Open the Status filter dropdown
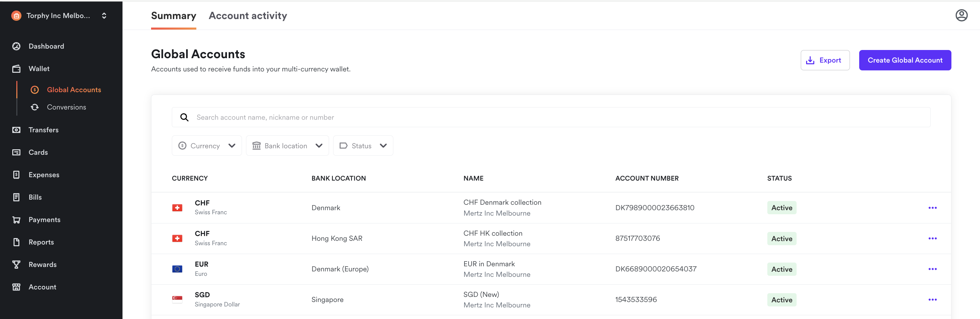 click(x=362, y=145)
